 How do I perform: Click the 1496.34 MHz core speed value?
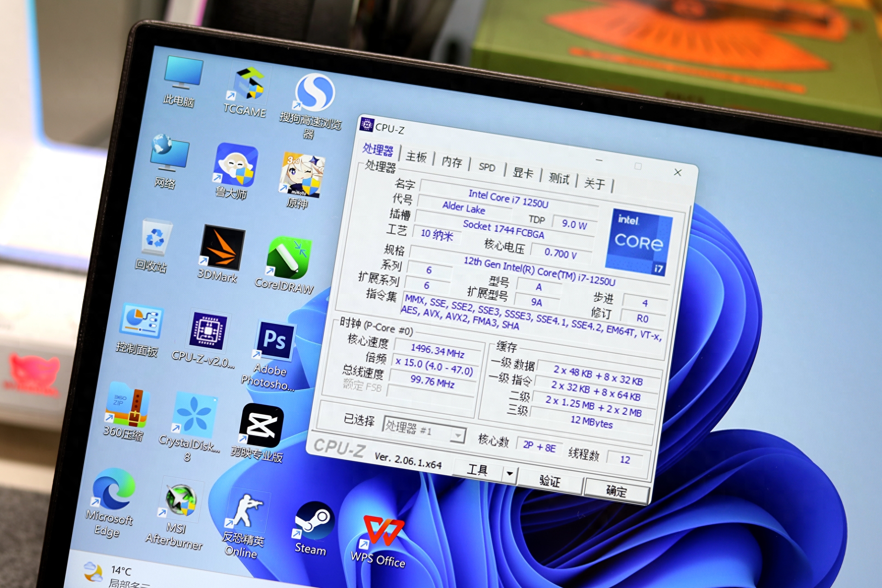click(x=437, y=351)
